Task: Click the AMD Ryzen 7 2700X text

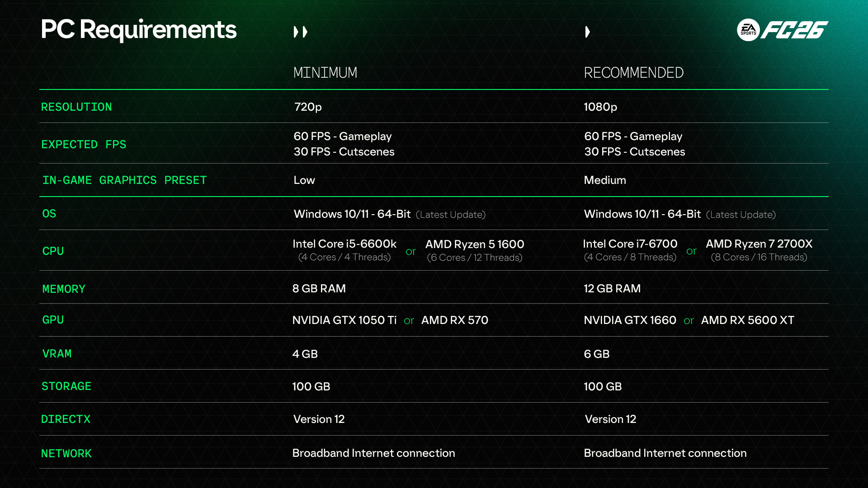Action: coord(759,244)
